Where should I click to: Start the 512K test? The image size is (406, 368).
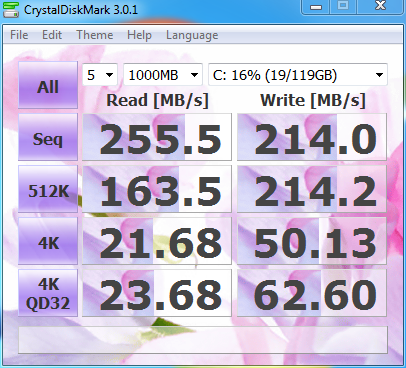(48, 189)
